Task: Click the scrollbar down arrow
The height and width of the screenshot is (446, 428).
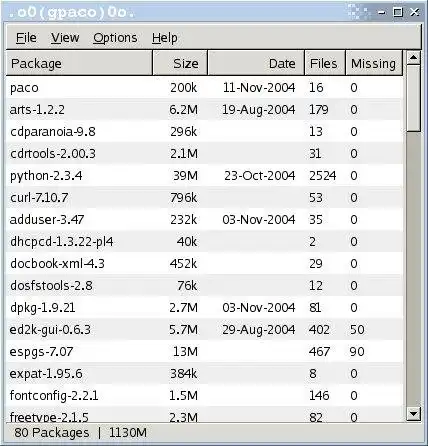Action: (x=414, y=414)
